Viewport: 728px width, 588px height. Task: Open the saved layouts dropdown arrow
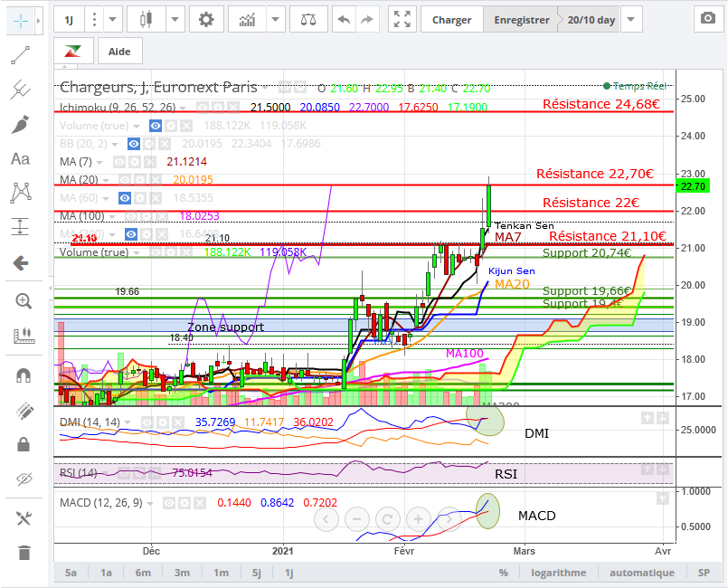(x=630, y=20)
